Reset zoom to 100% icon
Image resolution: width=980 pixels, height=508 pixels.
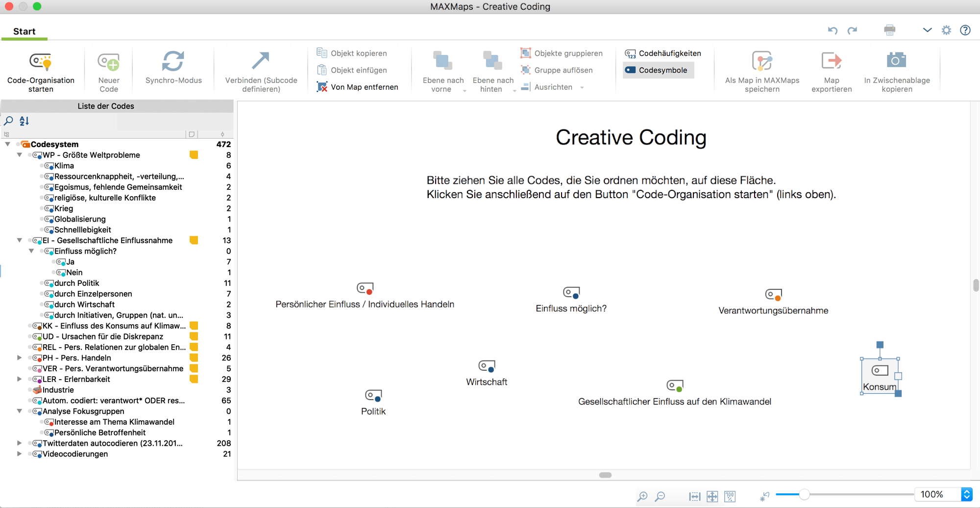[x=730, y=496]
